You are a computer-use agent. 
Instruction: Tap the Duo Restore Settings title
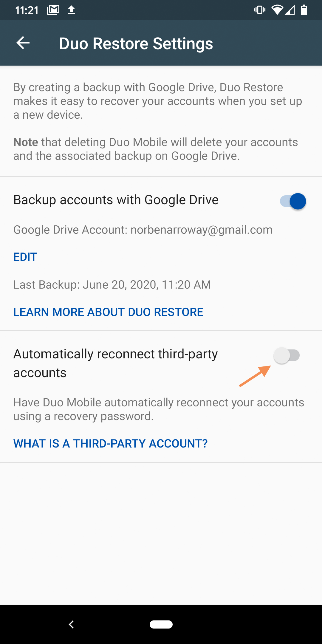coord(136,44)
